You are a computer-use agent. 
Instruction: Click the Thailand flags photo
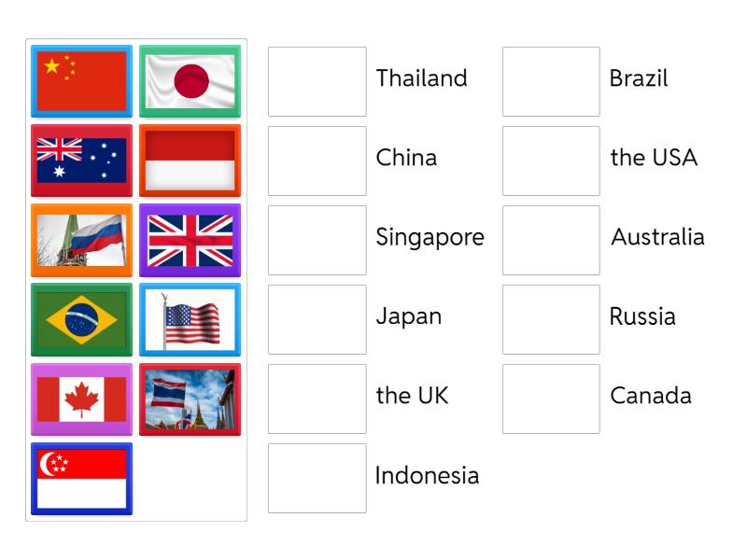tap(190, 399)
